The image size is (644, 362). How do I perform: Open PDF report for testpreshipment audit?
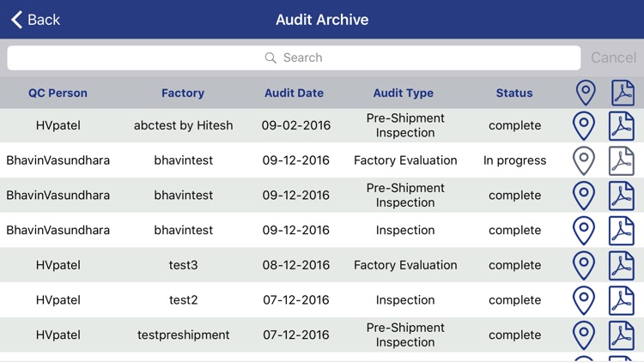coord(622,335)
